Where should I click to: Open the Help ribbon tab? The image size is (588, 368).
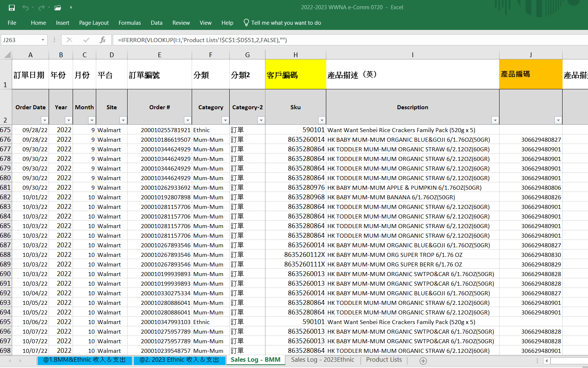coord(227,23)
